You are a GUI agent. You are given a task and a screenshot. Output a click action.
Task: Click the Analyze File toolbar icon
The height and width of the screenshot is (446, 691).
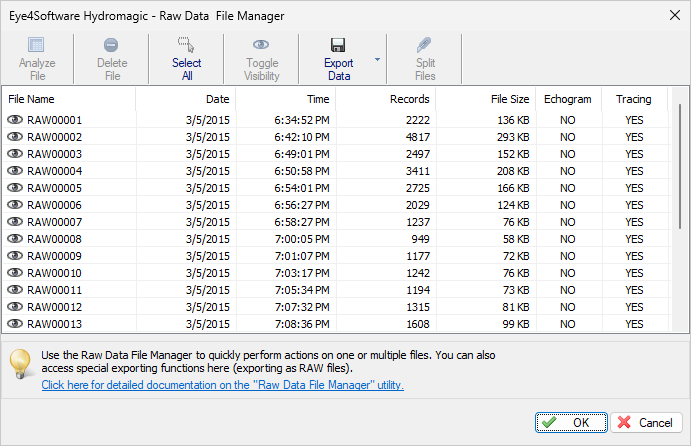(36, 45)
